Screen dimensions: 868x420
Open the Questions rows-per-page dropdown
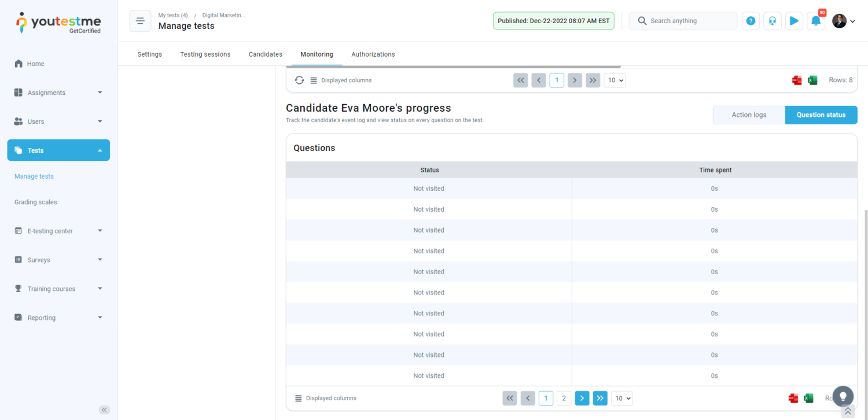click(x=621, y=398)
